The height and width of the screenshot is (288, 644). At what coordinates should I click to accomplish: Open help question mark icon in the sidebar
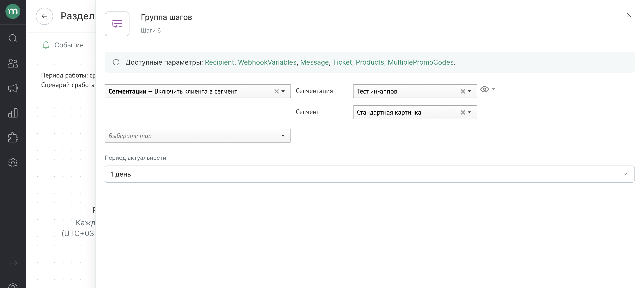(x=13, y=286)
